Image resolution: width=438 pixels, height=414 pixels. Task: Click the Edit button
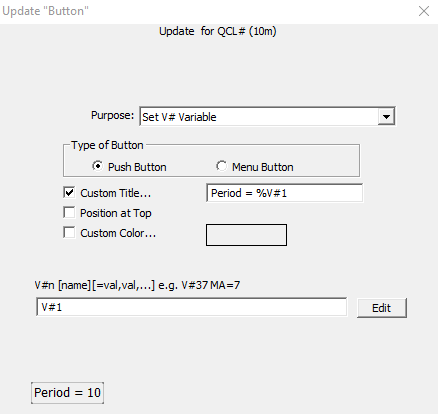coord(382,308)
